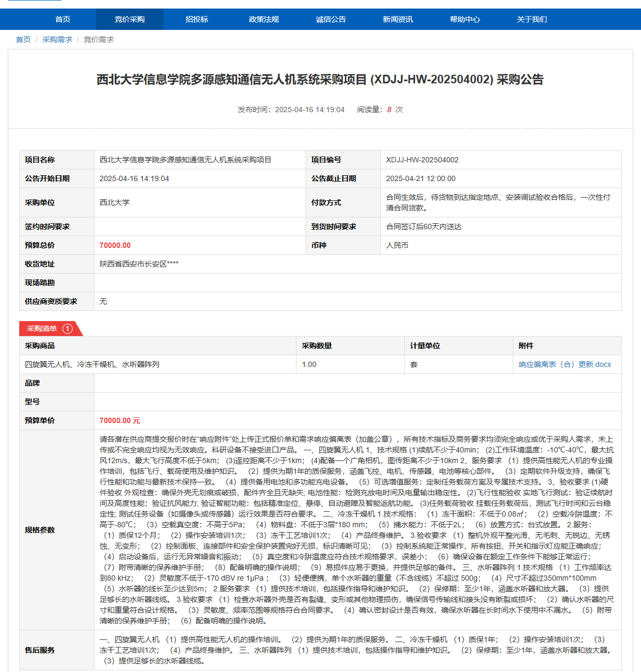641x672 pixels.
Task: Click the circled number 1 badge
Action: pos(67,329)
